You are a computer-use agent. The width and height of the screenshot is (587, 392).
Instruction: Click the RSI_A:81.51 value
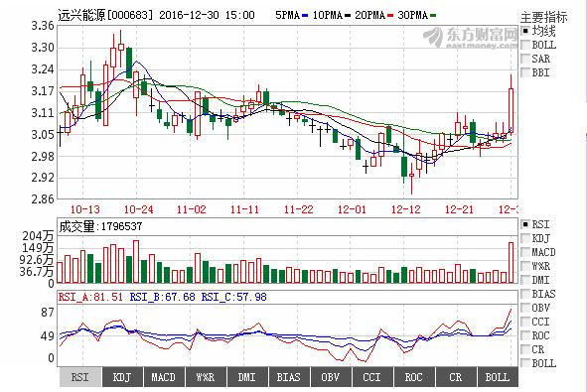[90, 297]
